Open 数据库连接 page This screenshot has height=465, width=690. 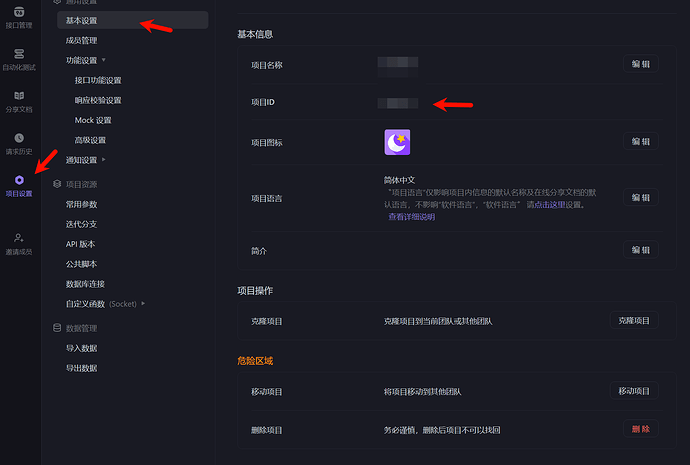point(85,284)
